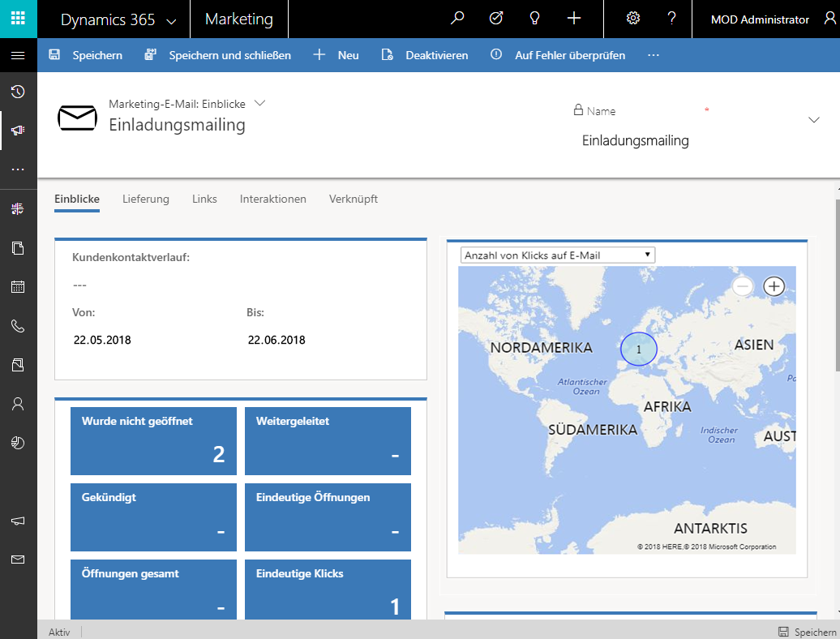Click the Eindeutige Öffnungen tile
Image resolution: width=840 pixels, height=639 pixels.
(328, 517)
